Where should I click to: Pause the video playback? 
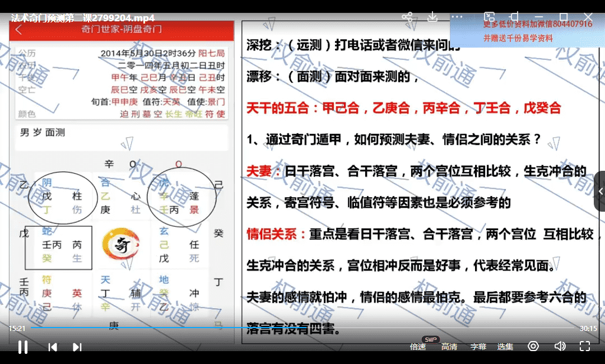click(x=23, y=347)
